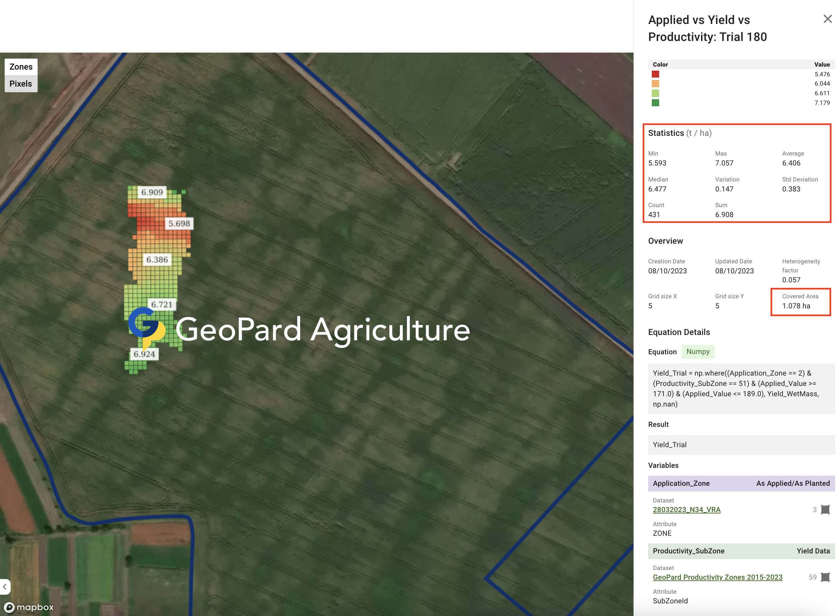The width and height of the screenshot is (840, 616).
Task: Switch map view to Zones
Action: pos(21,67)
